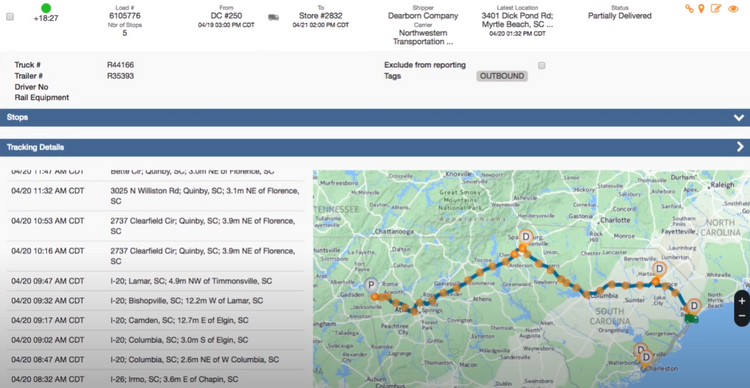This screenshot has width=750, height=388.
Task: Zoom in the map with plus button
Action: pyautogui.click(x=742, y=301)
